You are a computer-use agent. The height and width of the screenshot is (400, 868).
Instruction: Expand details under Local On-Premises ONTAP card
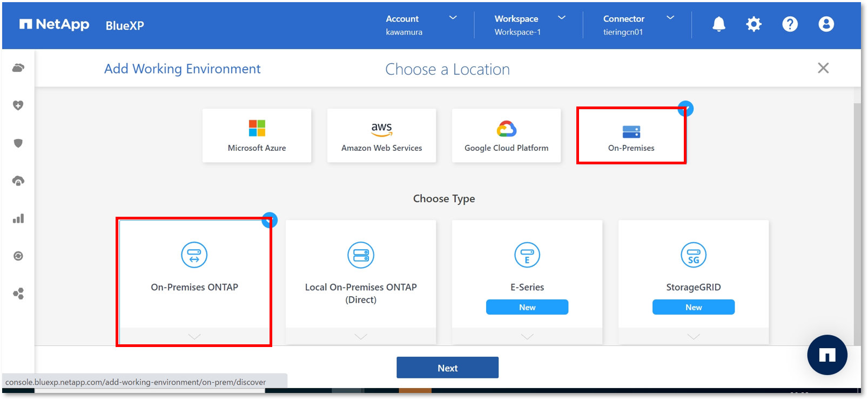pyautogui.click(x=361, y=336)
